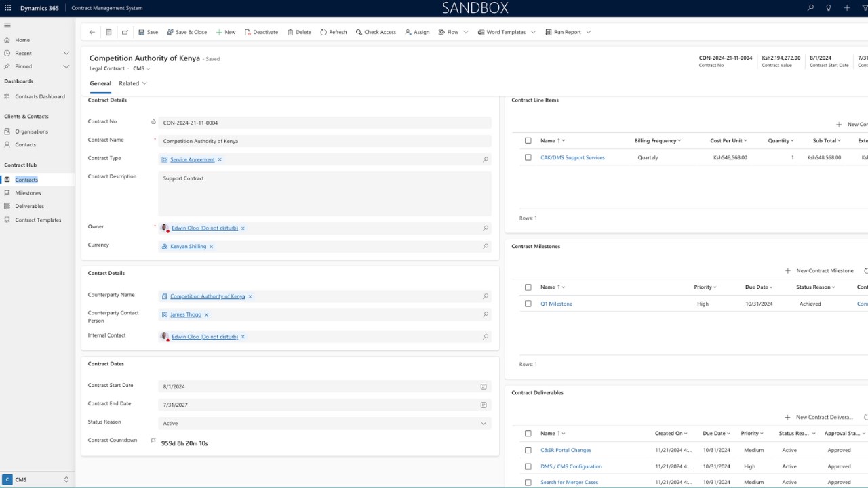The width and height of the screenshot is (868, 488).
Task: Create a New record from command bar
Action: [x=226, y=32]
